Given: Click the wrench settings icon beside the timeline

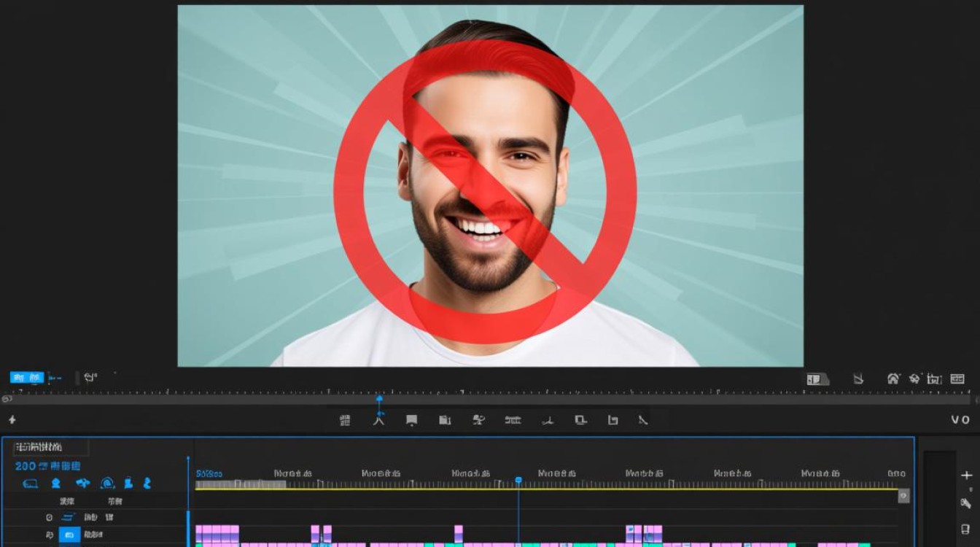Looking at the screenshot, I should point(965,503).
